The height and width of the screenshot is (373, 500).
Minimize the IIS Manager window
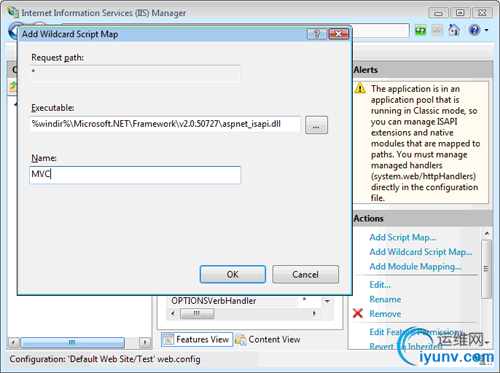click(x=438, y=13)
